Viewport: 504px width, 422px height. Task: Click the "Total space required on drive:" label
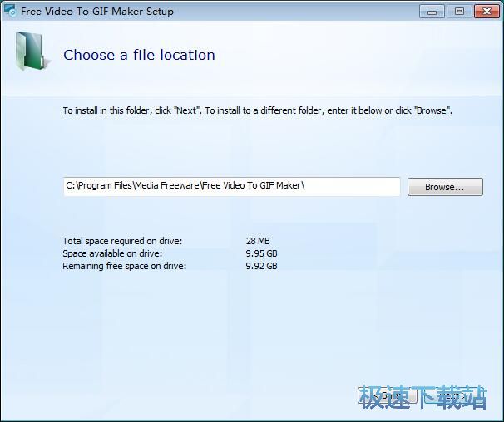pos(122,241)
